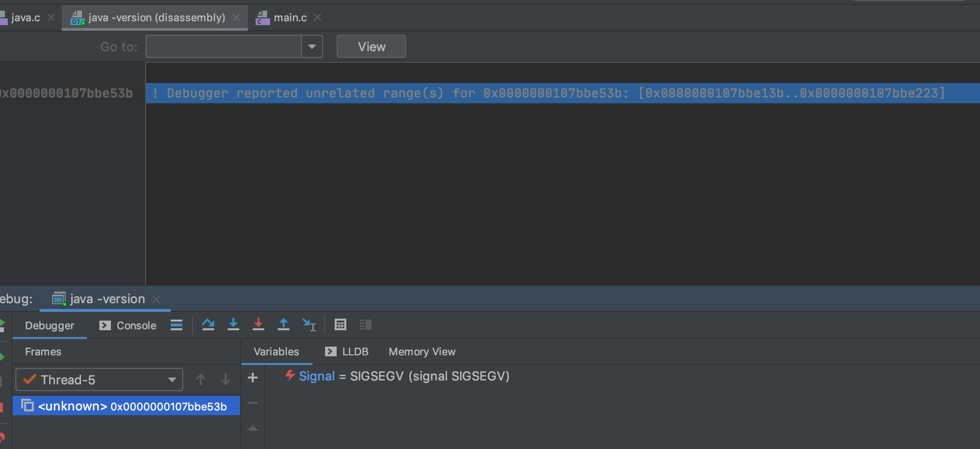This screenshot has width=980, height=449.
Task: Click the Step Out up-arrow icon
Action: (x=284, y=325)
